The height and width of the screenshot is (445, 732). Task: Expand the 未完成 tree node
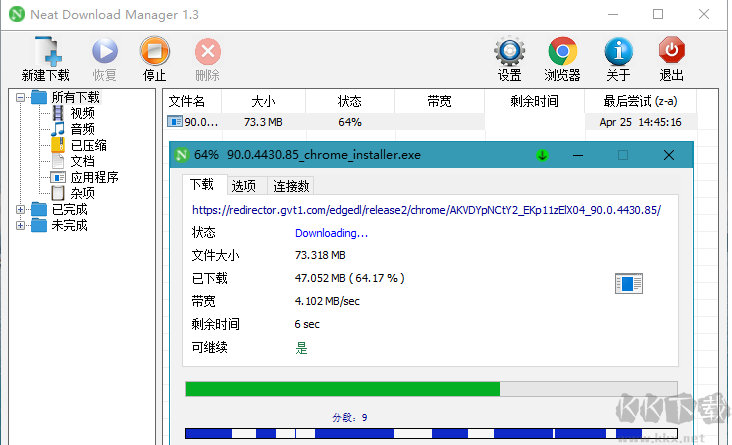(x=20, y=226)
